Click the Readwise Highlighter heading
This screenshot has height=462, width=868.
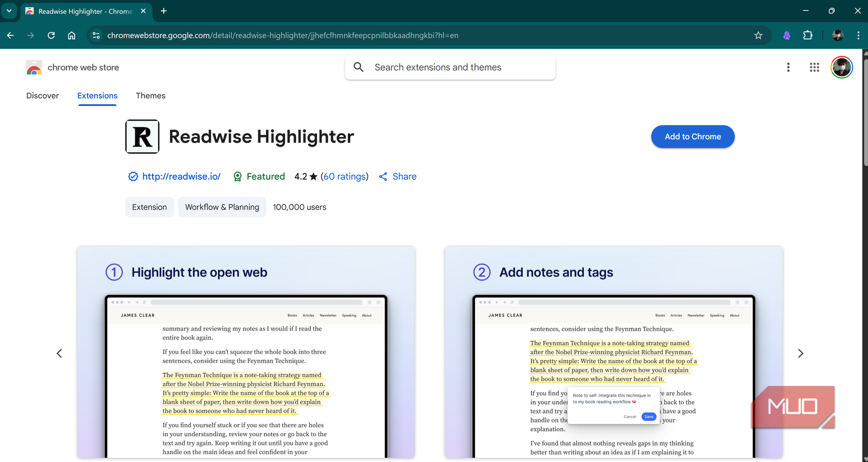[x=261, y=137]
